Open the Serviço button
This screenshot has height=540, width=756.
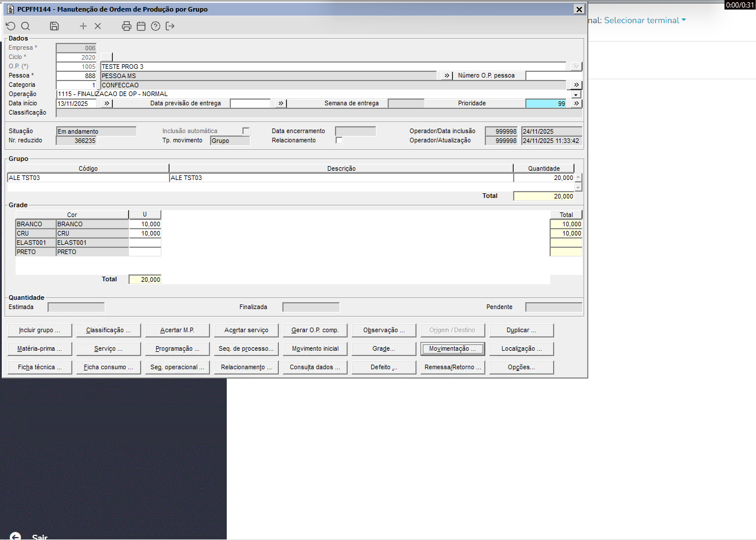point(108,348)
